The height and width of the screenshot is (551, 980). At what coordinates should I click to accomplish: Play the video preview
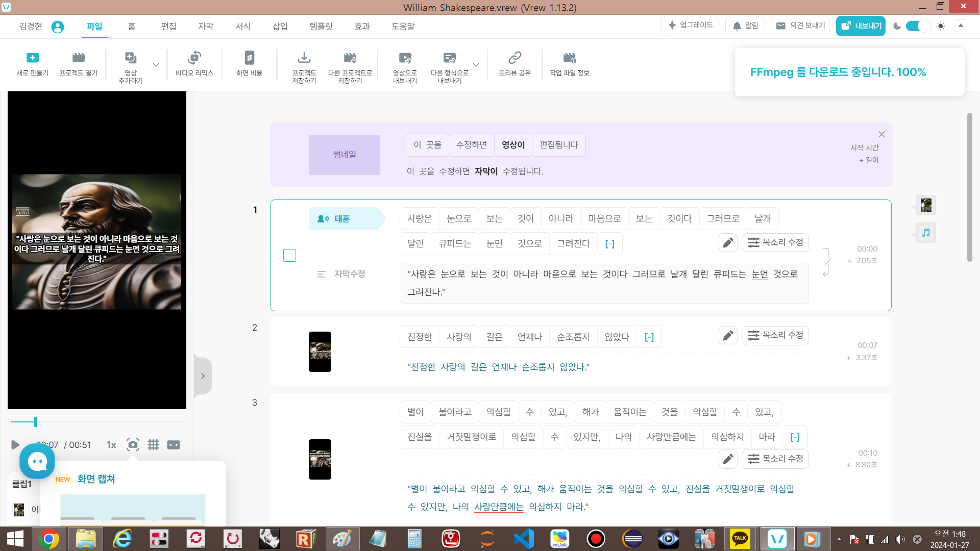pos(15,445)
